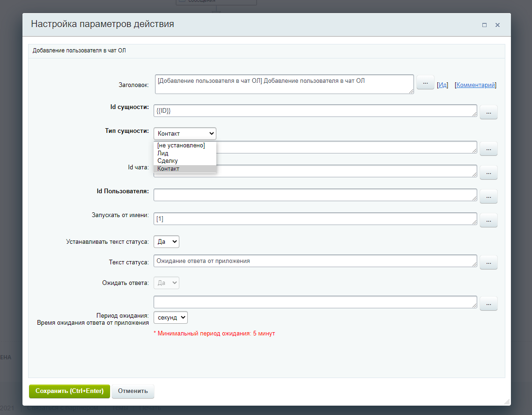The height and width of the screenshot is (415, 532).
Task: Open the секунд time unit dropdown
Action: tap(170, 317)
